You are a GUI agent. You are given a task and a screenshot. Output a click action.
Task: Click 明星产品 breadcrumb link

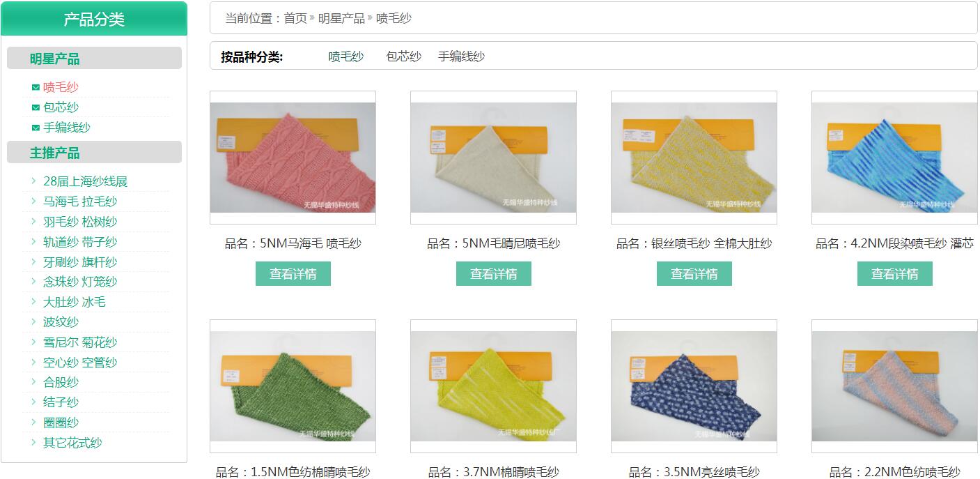342,18
